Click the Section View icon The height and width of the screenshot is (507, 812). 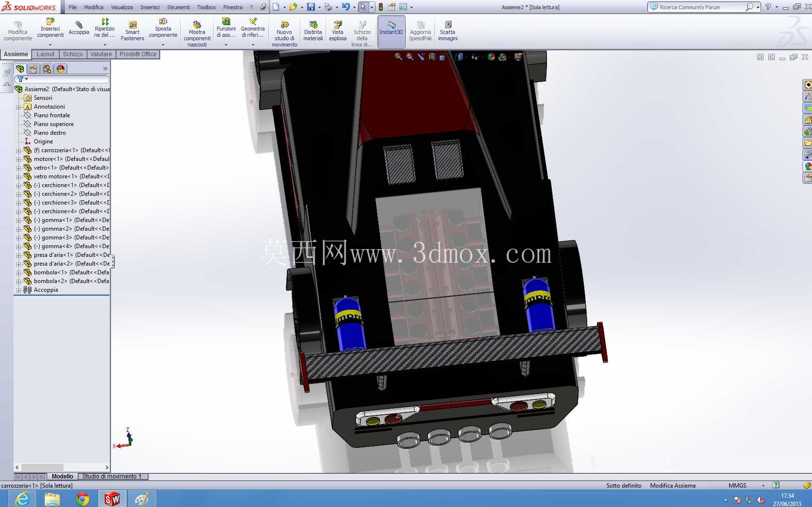click(x=432, y=57)
